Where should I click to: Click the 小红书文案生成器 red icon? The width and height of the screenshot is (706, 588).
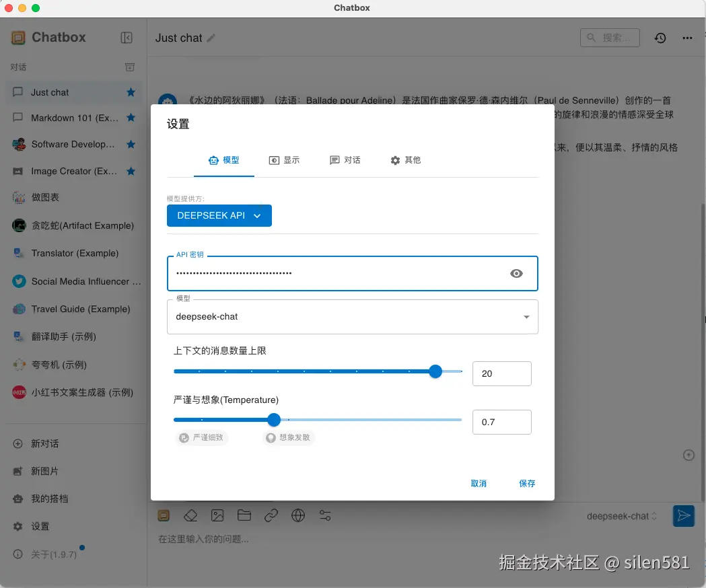click(19, 392)
